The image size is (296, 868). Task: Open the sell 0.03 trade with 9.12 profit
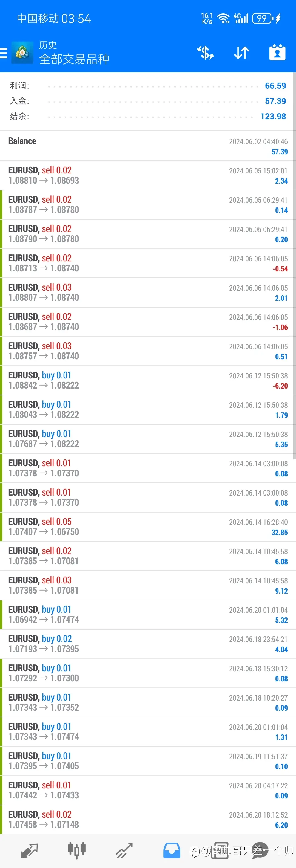[148, 585]
